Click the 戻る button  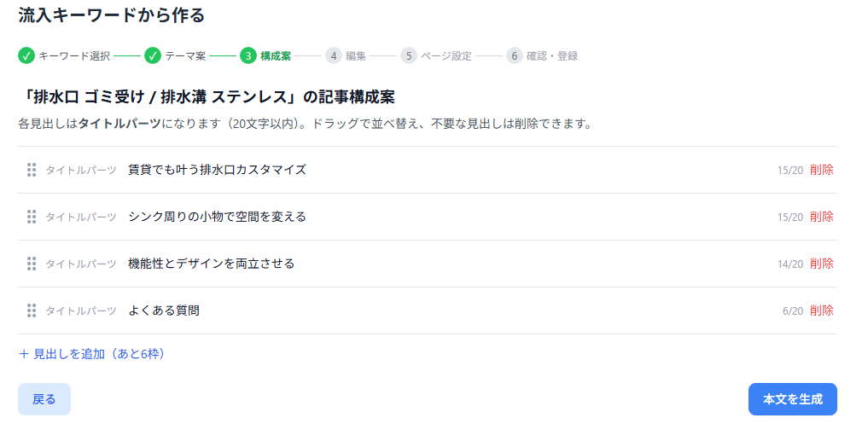click(x=44, y=399)
